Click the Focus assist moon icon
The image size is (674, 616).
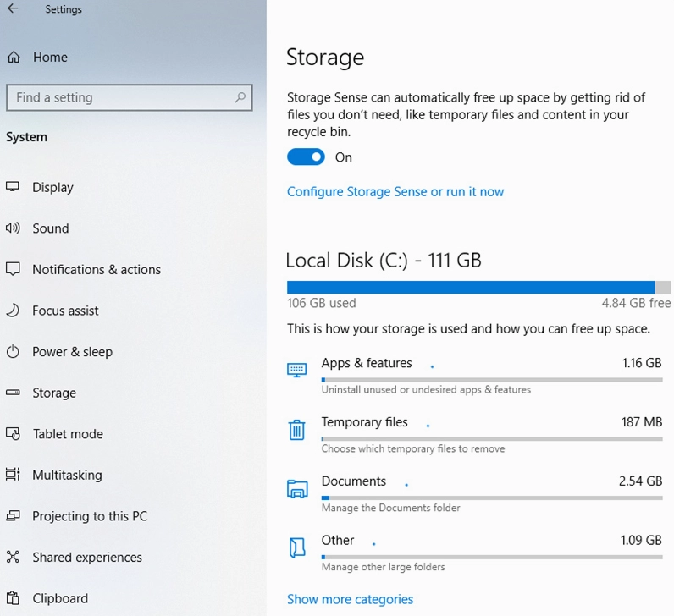click(13, 311)
